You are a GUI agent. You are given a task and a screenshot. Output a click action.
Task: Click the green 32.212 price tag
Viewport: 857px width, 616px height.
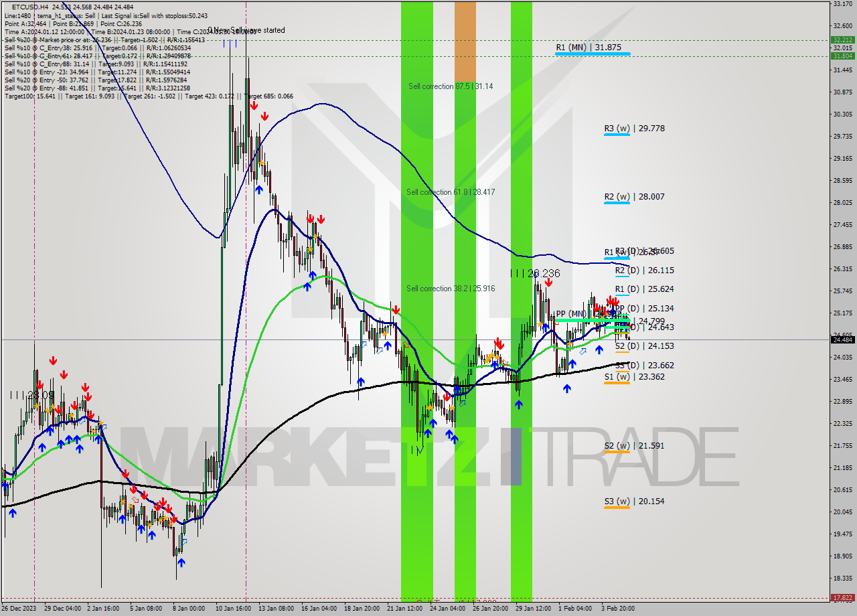[x=842, y=40]
